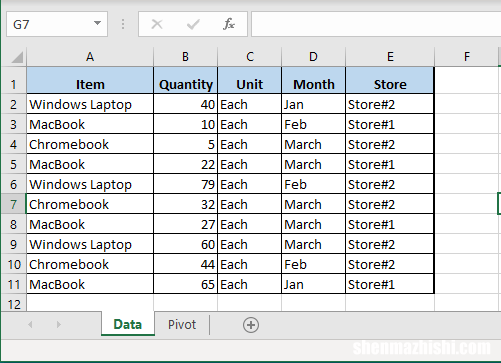Screen dimensions: 501x363
Task: Click Store#1 cell in row 3
Action: tap(390, 124)
